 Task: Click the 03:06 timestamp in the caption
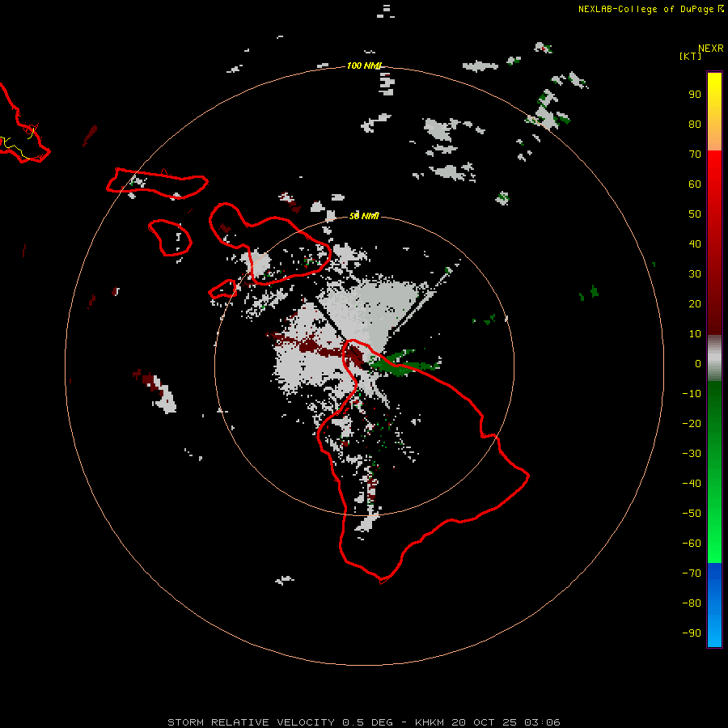[542, 722]
